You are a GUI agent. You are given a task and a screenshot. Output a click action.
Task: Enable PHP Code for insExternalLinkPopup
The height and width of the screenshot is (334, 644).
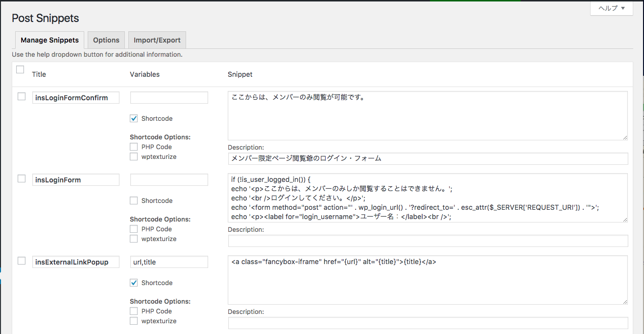[134, 311]
